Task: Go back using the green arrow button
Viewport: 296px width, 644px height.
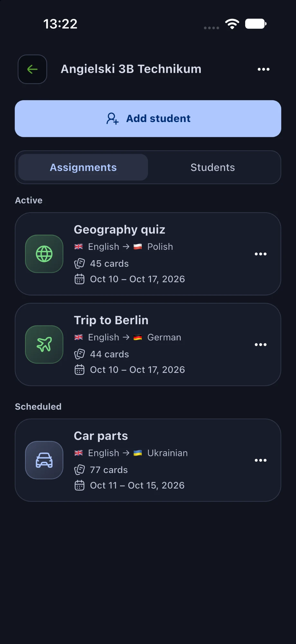Action: click(x=32, y=69)
